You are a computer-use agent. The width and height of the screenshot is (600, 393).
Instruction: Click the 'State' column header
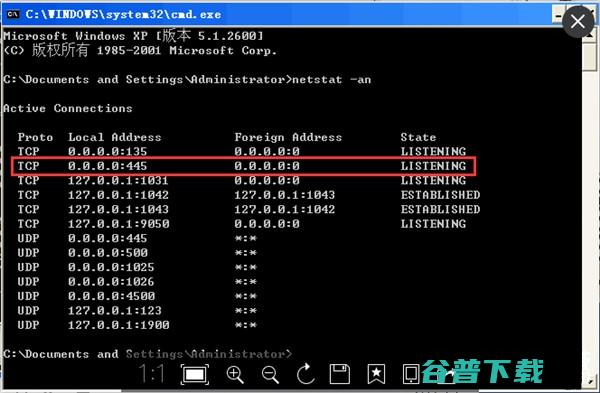[x=418, y=137]
